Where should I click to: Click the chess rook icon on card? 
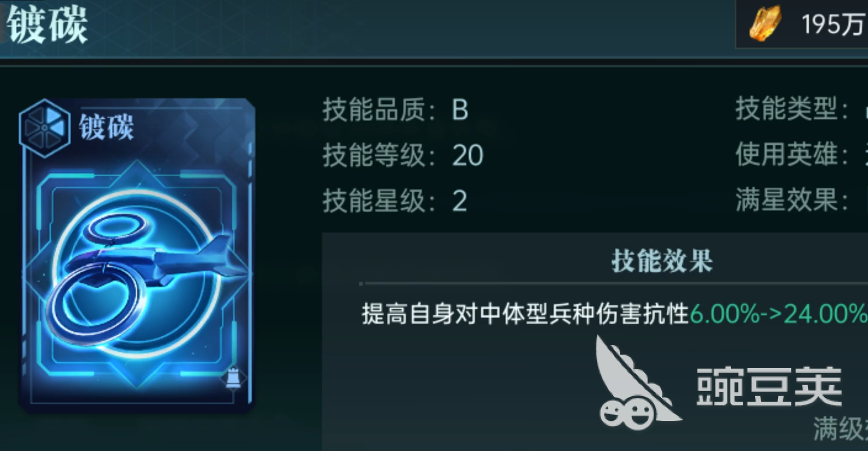[233, 379]
